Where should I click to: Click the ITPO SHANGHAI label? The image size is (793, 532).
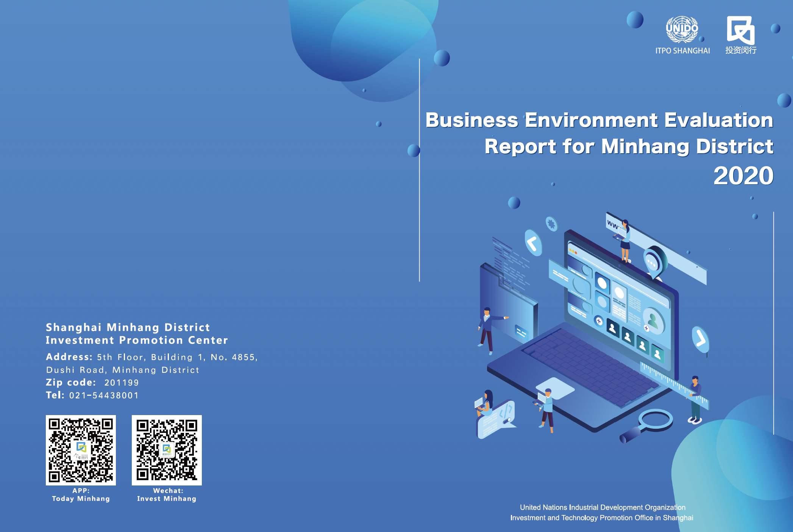click(682, 51)
